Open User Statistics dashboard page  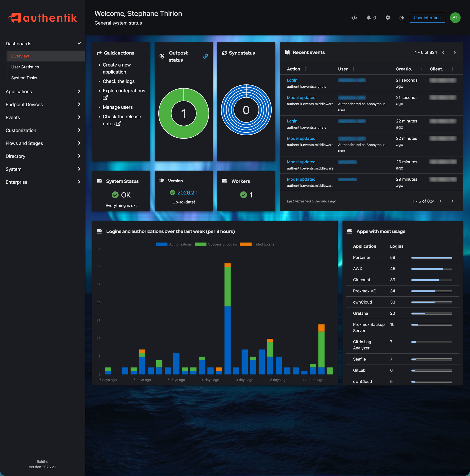[x=25, y=67]
